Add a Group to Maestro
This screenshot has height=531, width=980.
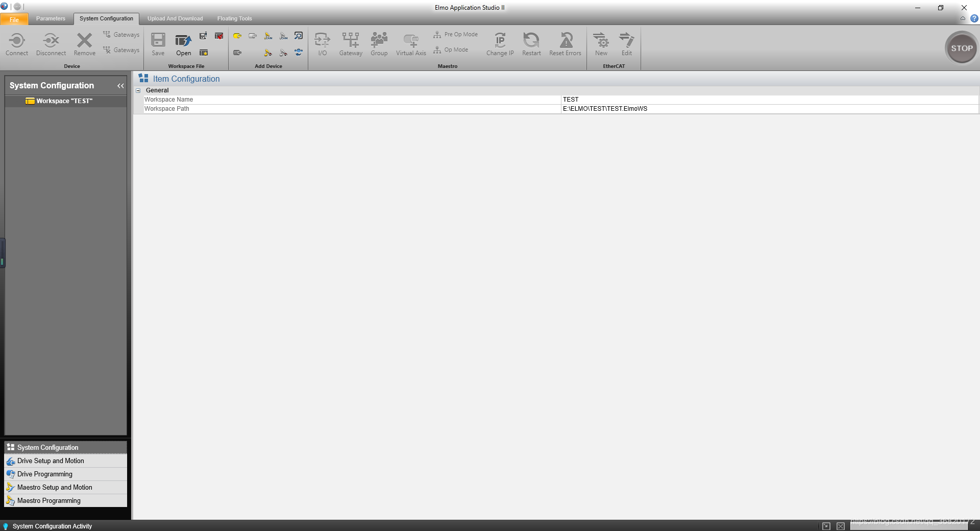(x=379, y=44)
